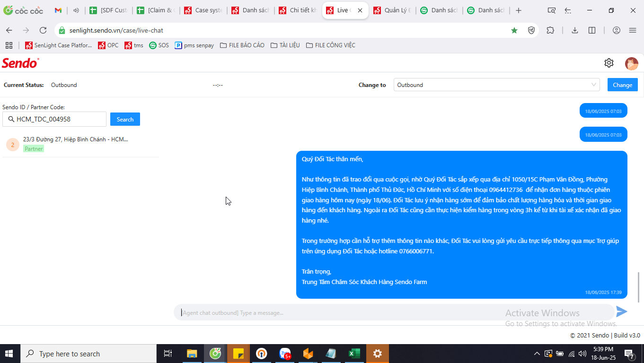This screenshot has width=644, height=363.
Task: Open the settings gear in Sendo header
Action: pos(609,63)
